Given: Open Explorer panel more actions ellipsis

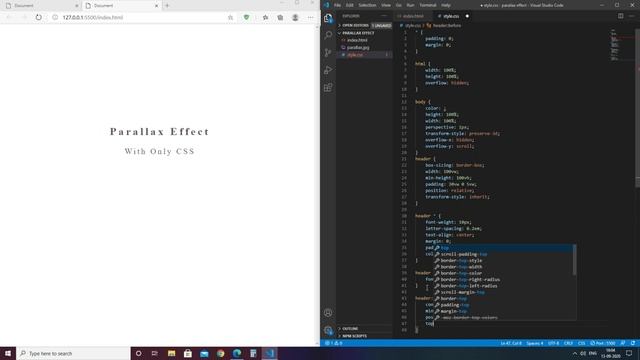Looking at the screenshot, I should point(384,16).
